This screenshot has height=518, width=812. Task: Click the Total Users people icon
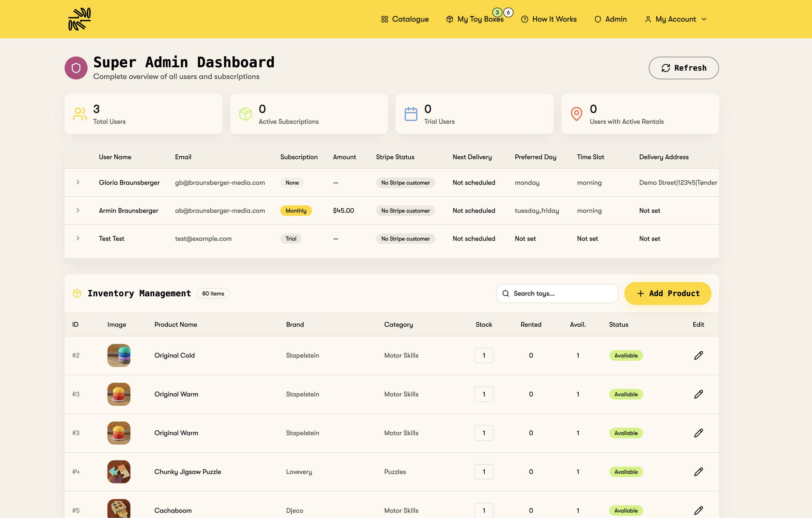click(x=80, y=114)
